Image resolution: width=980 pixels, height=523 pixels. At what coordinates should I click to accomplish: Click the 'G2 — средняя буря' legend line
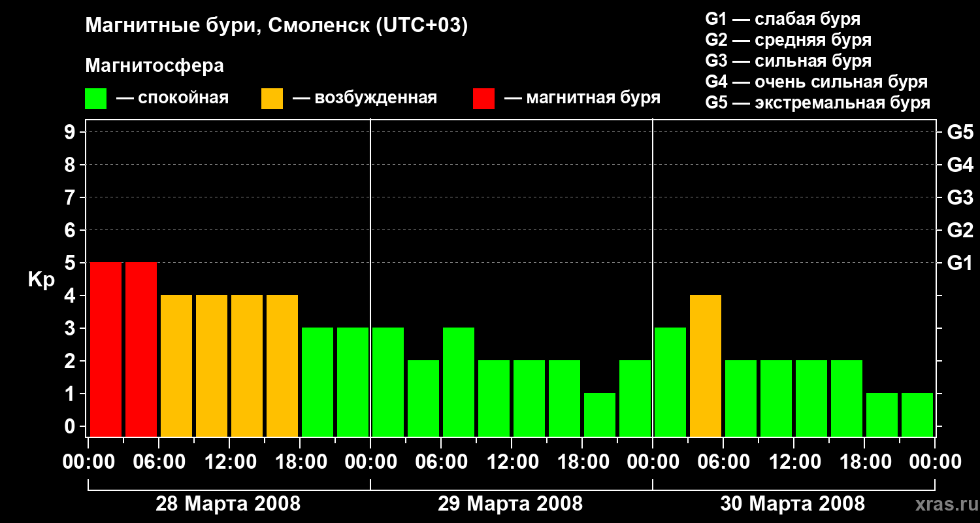[789, 40]
